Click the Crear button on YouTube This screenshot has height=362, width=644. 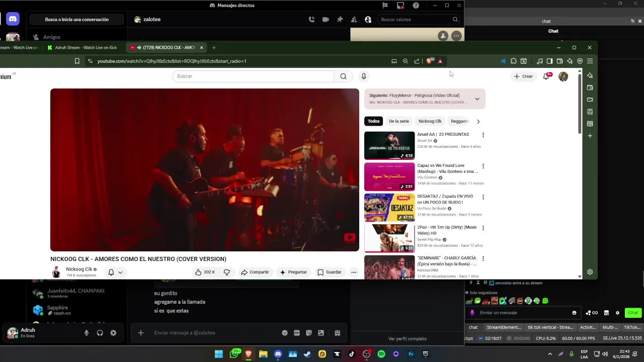click(523, 76)
